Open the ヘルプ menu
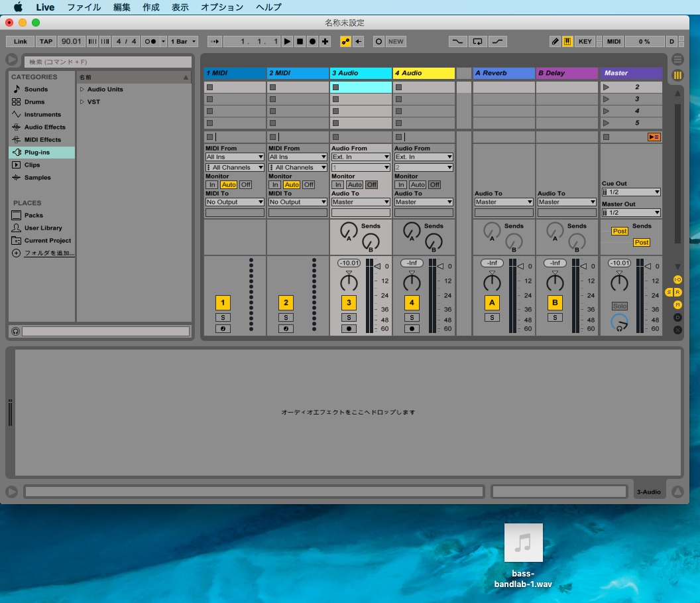The width and height of the screenshot is (700, 603). pyautogui.click(x=268, y=7)
